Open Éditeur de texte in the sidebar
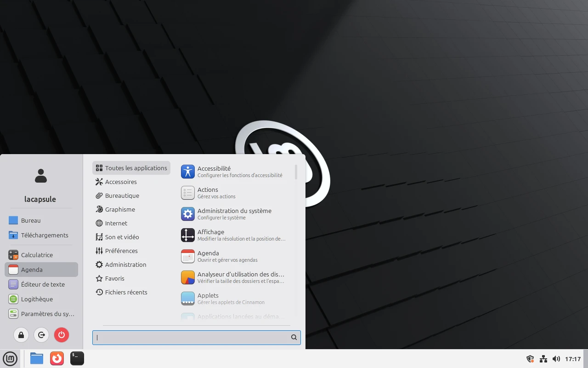This screenshot has height=368, width=588. (41, 284)
